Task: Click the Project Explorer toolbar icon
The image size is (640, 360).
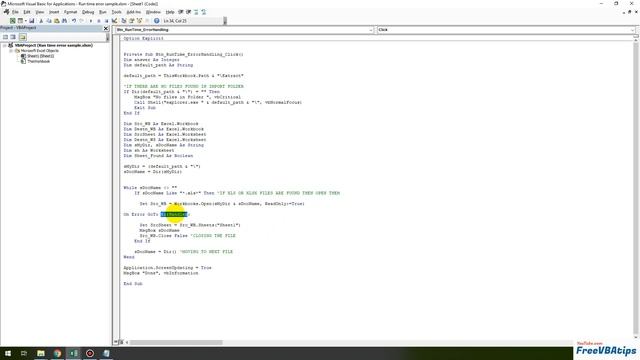Action: 124,21
